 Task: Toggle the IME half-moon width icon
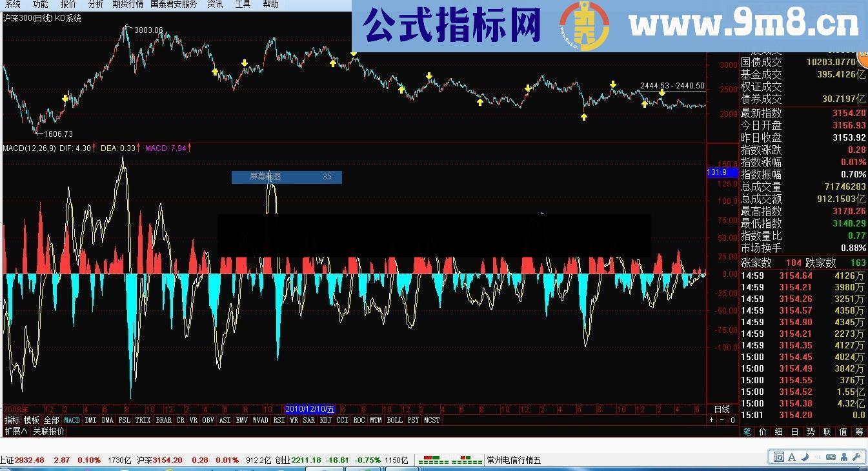pos(804,457)
